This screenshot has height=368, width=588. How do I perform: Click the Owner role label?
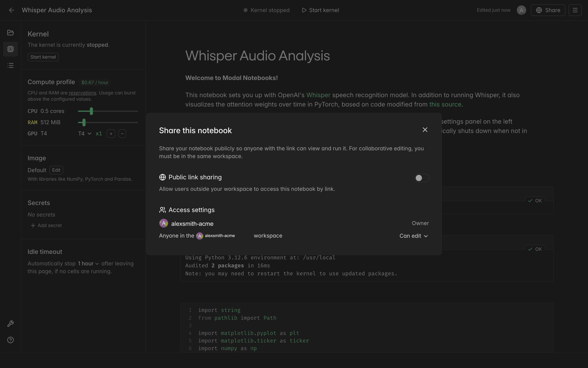click(x=420, y=223)
